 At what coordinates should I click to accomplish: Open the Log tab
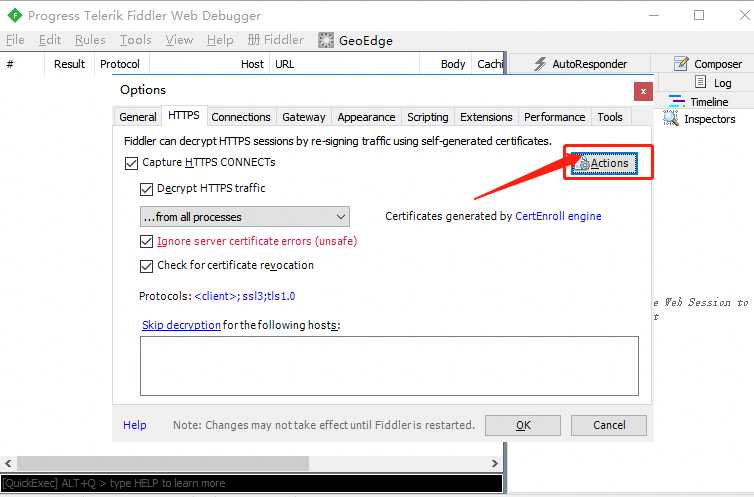click(714, 83)
